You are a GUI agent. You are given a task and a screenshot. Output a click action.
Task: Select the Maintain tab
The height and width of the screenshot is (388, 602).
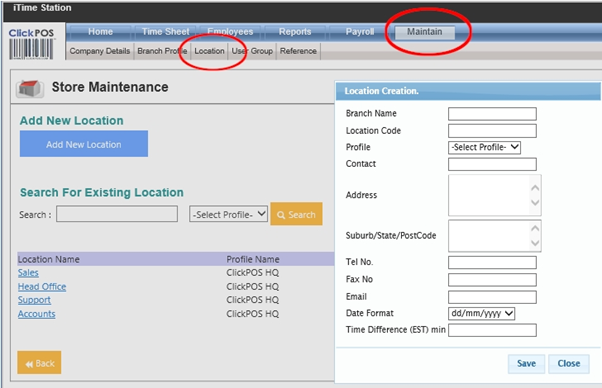coord(425,32)
